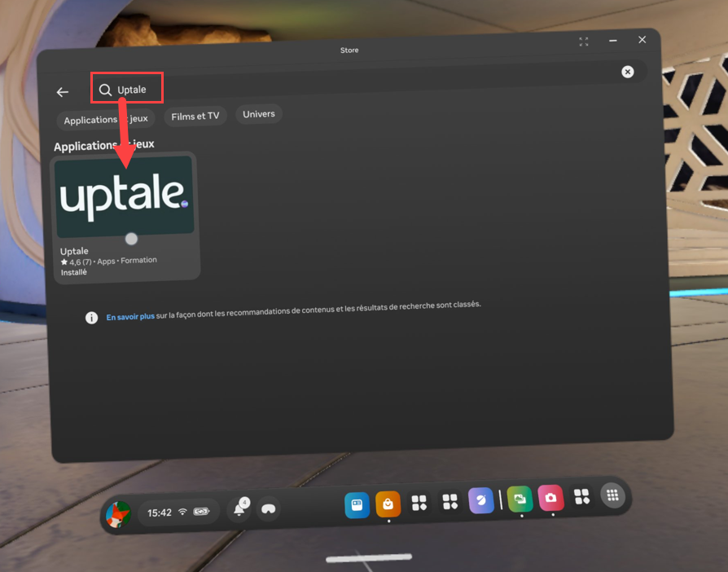This screenshot has width=728, height=572.
Task: Click the 4,6 (7) star rating text
Action: pyautogui.click(x=77, y=262)
